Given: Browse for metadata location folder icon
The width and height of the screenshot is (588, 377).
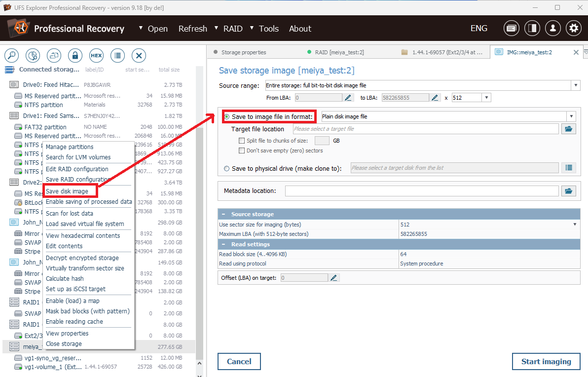Looking at the screenshot, I should [x=569, y=191].
